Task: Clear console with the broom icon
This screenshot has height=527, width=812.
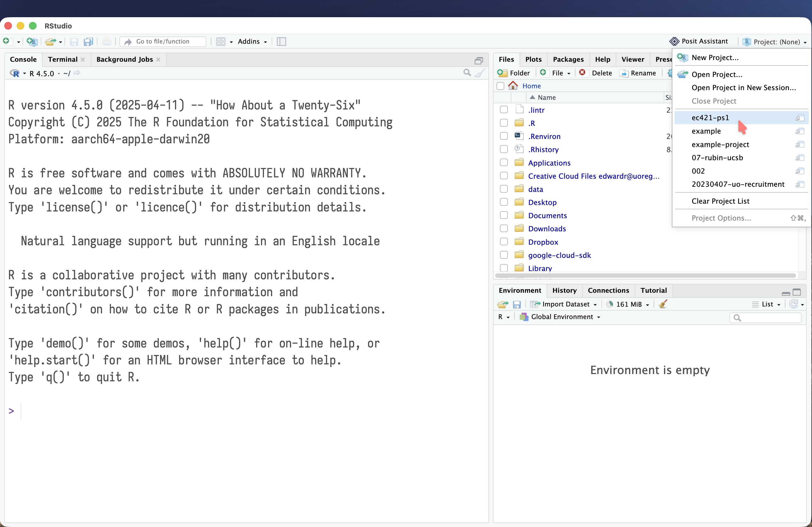Action: coord(480,73)
